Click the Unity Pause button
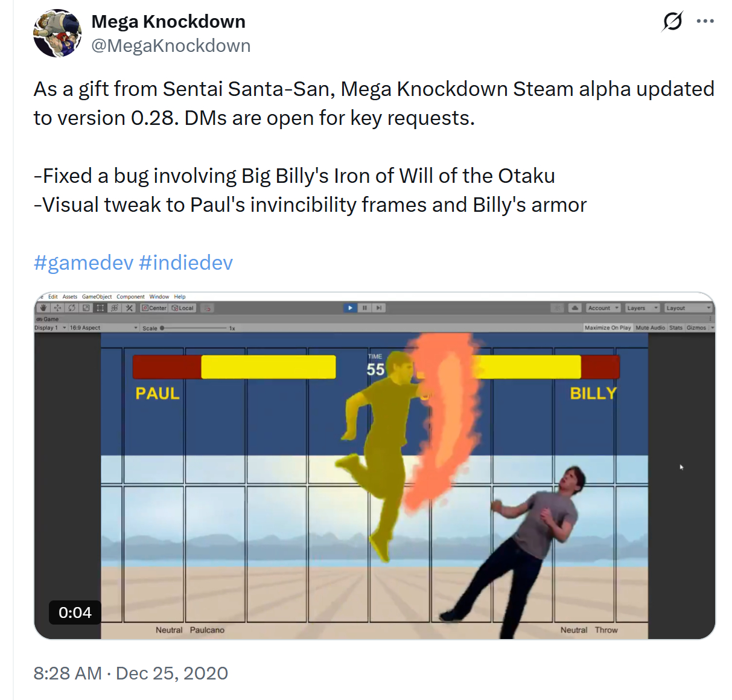The width and height of the screenshot is (732, 700). [x=364, y=308]
